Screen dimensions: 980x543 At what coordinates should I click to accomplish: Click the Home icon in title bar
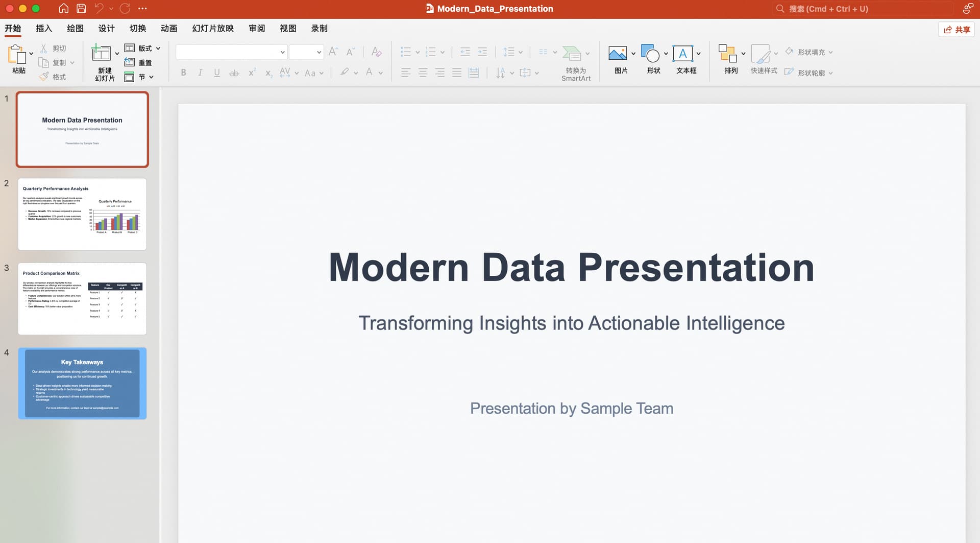coord(64,9)
